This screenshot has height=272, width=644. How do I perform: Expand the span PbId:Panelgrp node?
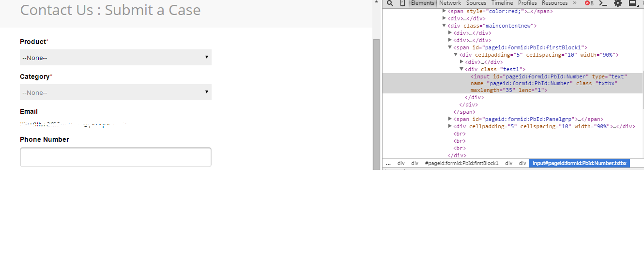450,119
